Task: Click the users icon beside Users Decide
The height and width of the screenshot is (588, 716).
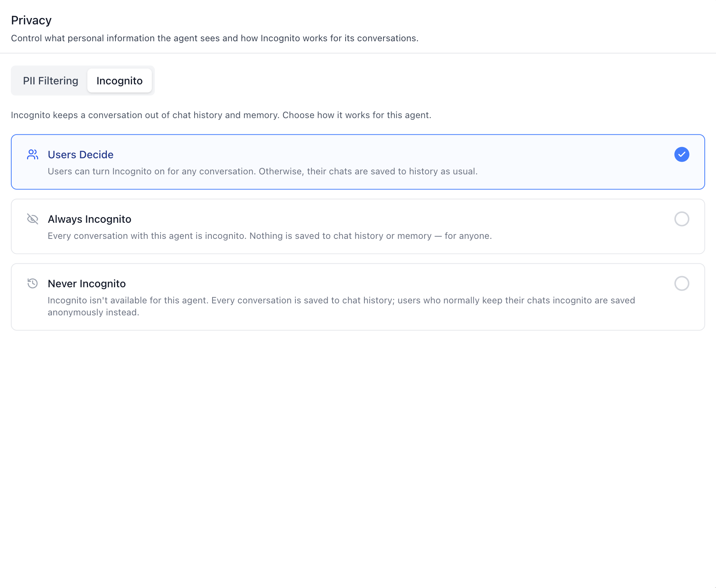Action: click(x=33, y=154)
